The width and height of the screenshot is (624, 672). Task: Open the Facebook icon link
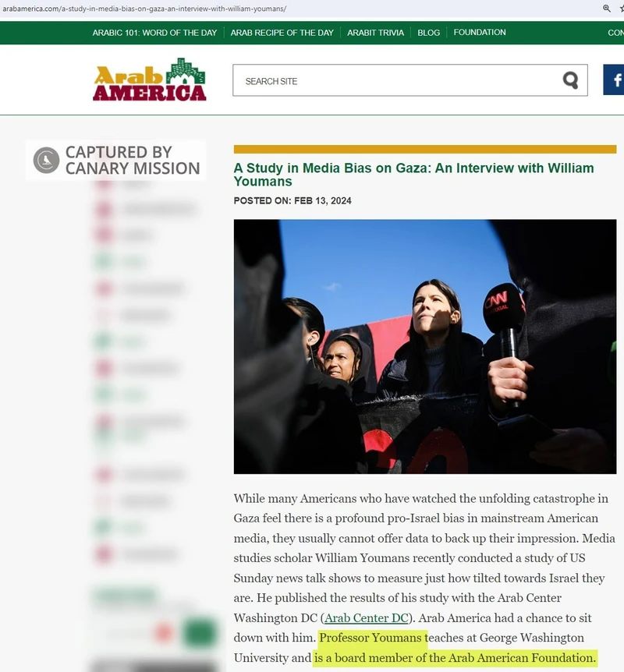tap(615, 80)
